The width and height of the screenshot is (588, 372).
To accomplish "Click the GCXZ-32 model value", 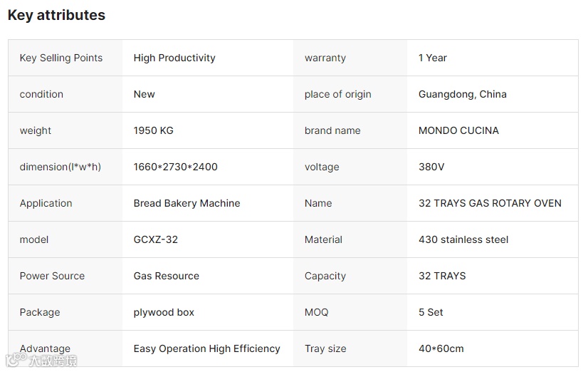I will (x=156, y=239).
